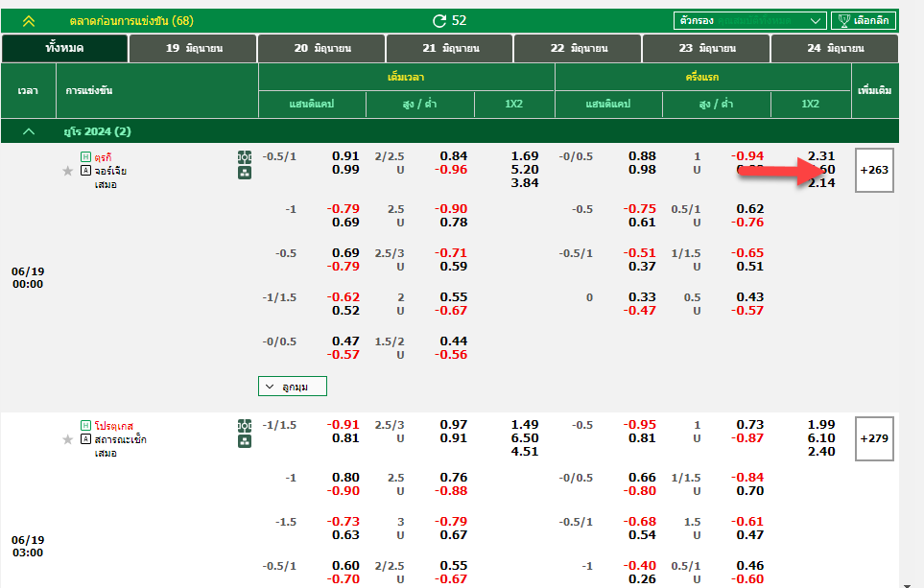Collapse the pre-match market panel double chevron
Image resolution: width=924 pixels, height=588 pixels.
click(28, 21)
